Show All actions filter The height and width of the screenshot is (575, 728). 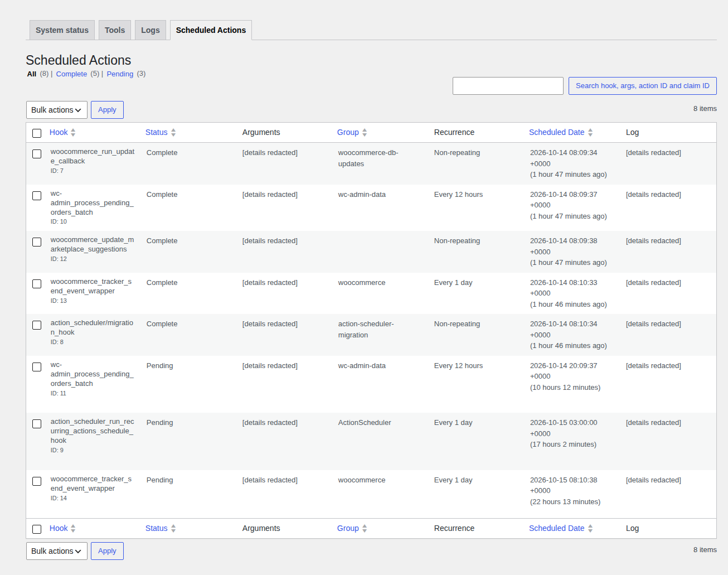(x=32, y=74)
